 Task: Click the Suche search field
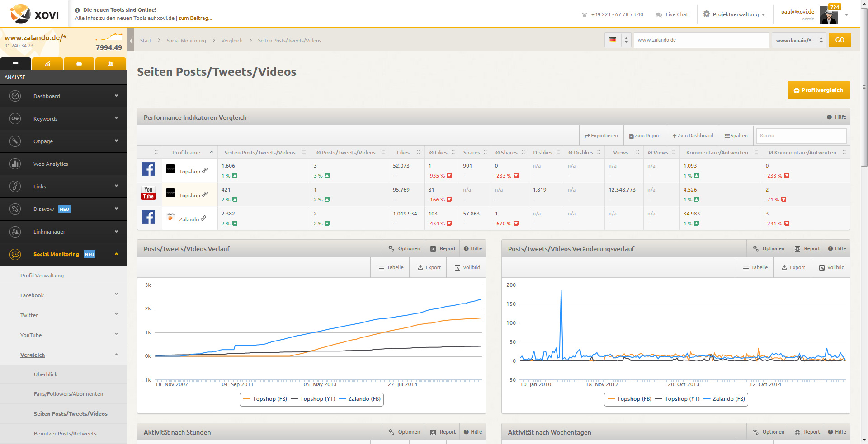coord(801,136)
